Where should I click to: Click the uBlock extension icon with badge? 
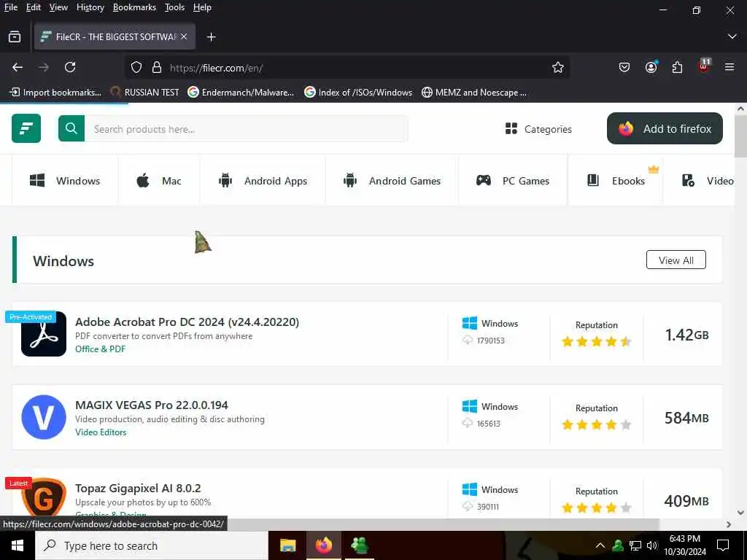(704, 66)
